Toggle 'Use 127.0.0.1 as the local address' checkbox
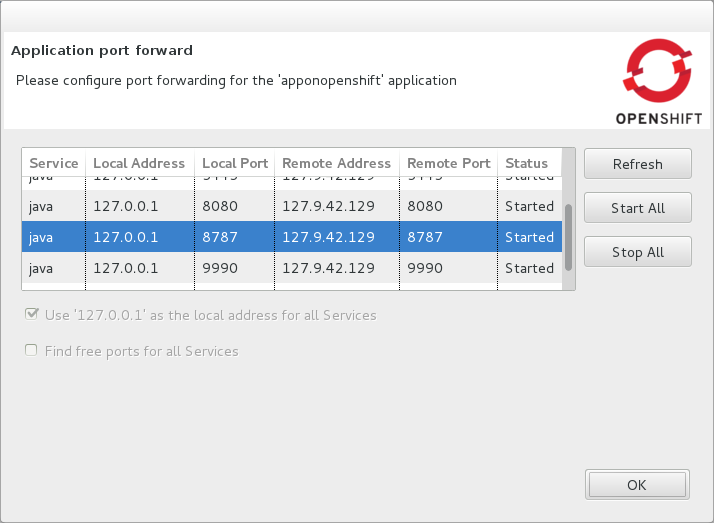 coord(32,315)
